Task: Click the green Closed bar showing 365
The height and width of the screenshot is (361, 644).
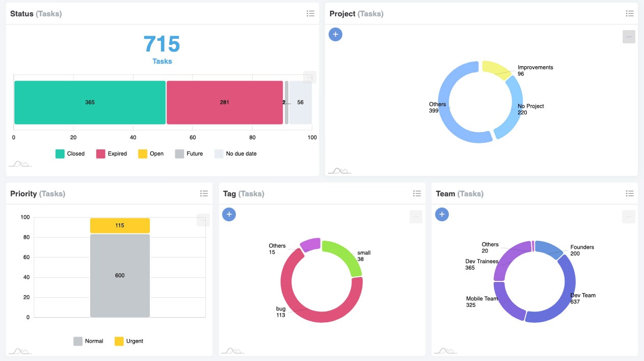Action: [x=90, y=102]
